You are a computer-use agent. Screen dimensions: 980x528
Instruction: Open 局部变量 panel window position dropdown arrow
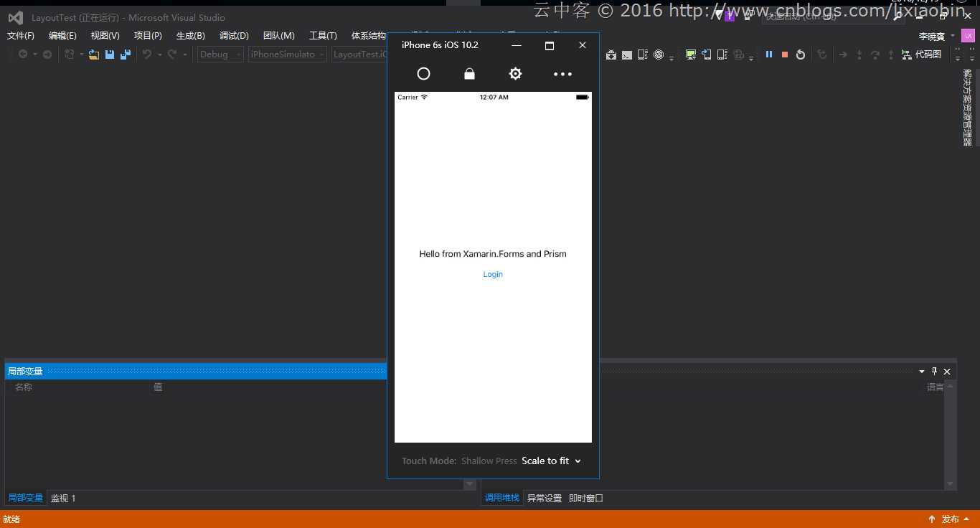pyautogui.click(x=922, y=372)
